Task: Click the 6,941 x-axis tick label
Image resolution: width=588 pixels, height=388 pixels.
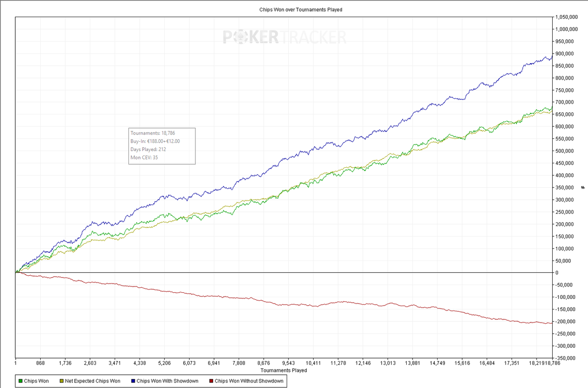Action: click(214, 363)
